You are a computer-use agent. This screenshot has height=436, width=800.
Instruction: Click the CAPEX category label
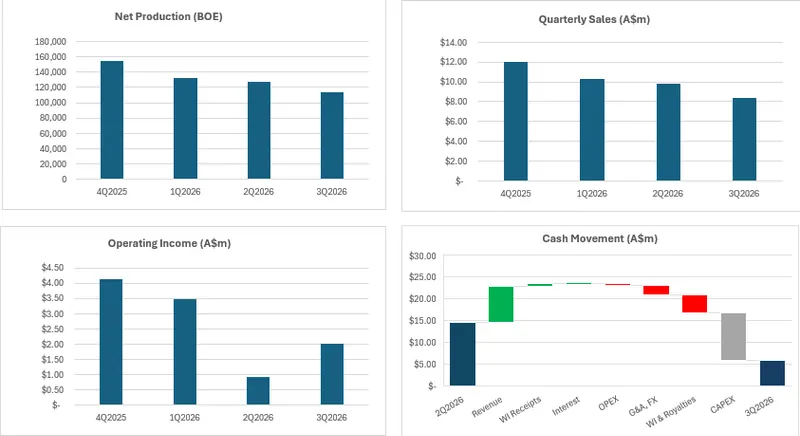pyautogui.click(x=722, y=404)
